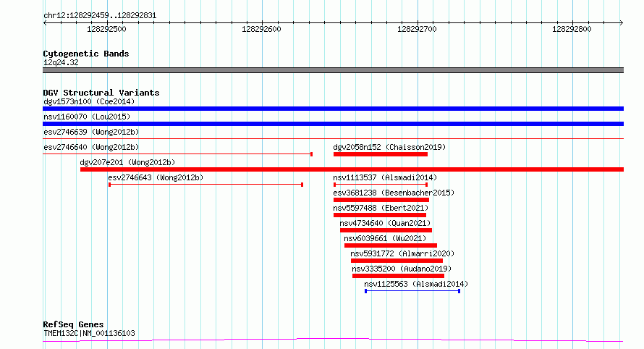Click the thin red line under nsv1113537

pyautogui.click(x=381, y=185)
